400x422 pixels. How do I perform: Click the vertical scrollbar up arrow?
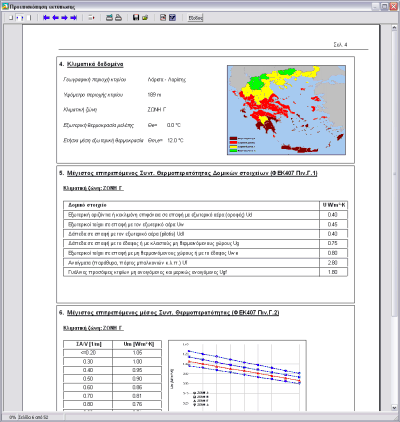point(394,29)
